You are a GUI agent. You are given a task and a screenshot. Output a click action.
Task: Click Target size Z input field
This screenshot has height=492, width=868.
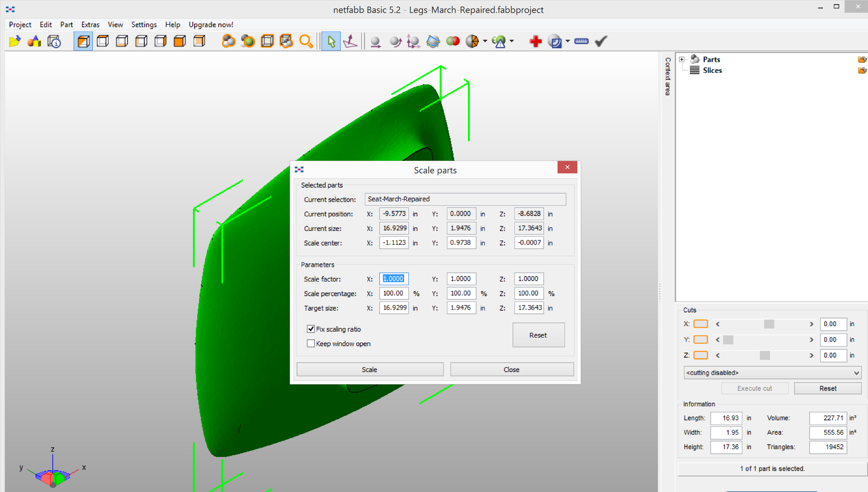point(529,308)
